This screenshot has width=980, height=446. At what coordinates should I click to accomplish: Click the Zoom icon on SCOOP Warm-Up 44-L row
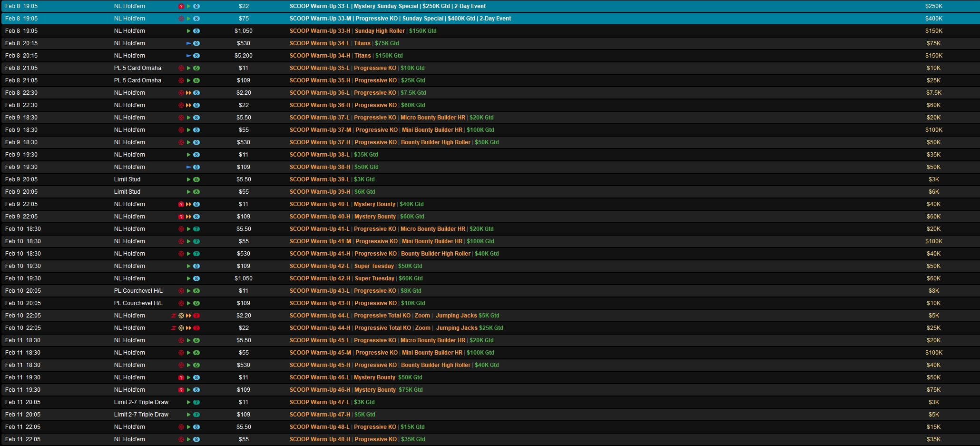[174, 316]
